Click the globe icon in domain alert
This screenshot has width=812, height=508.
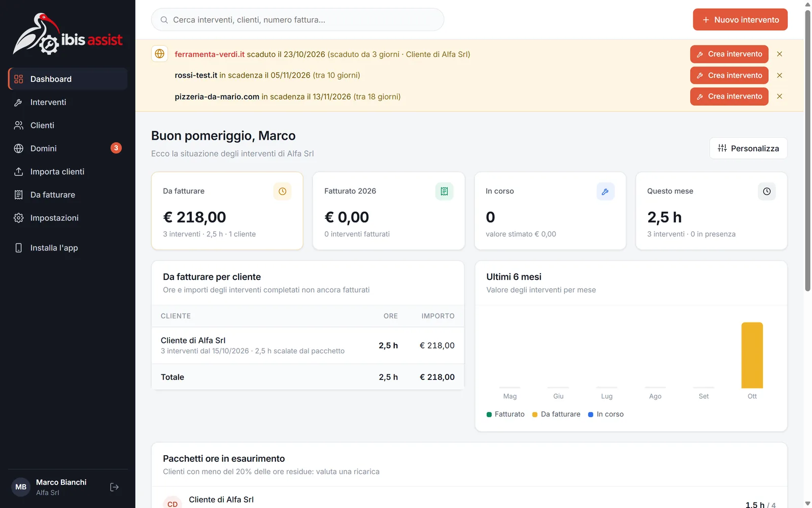tap(160, 54)
